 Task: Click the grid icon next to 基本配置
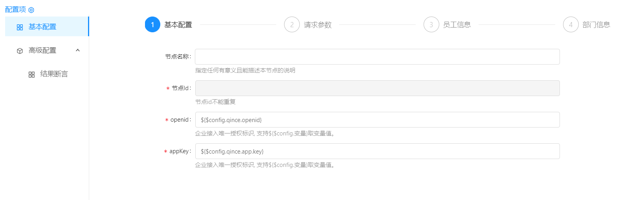(20, 27)
